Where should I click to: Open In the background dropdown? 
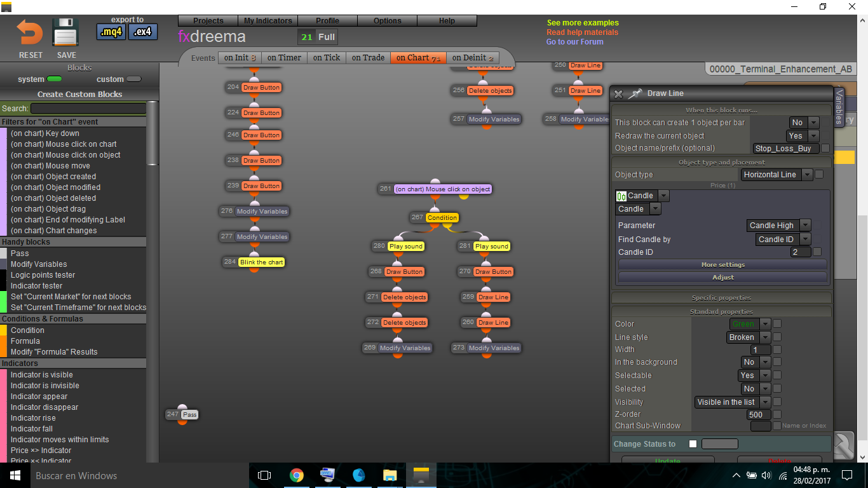(756, 362)
